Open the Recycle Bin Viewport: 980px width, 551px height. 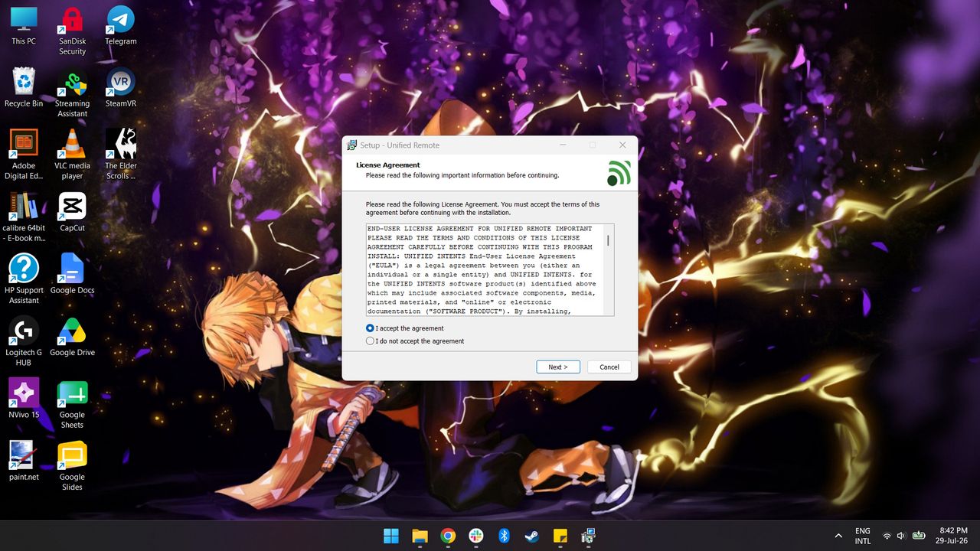pyautogui.click(x=24, y=87)
